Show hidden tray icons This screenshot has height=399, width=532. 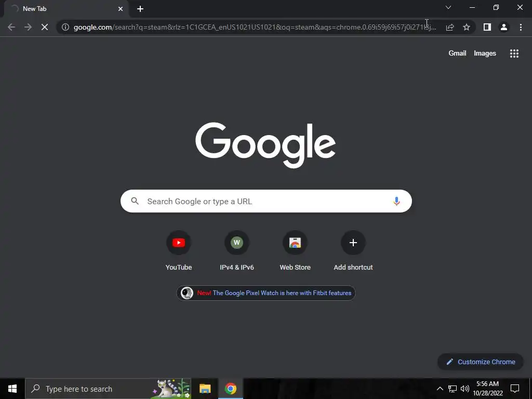440,389
